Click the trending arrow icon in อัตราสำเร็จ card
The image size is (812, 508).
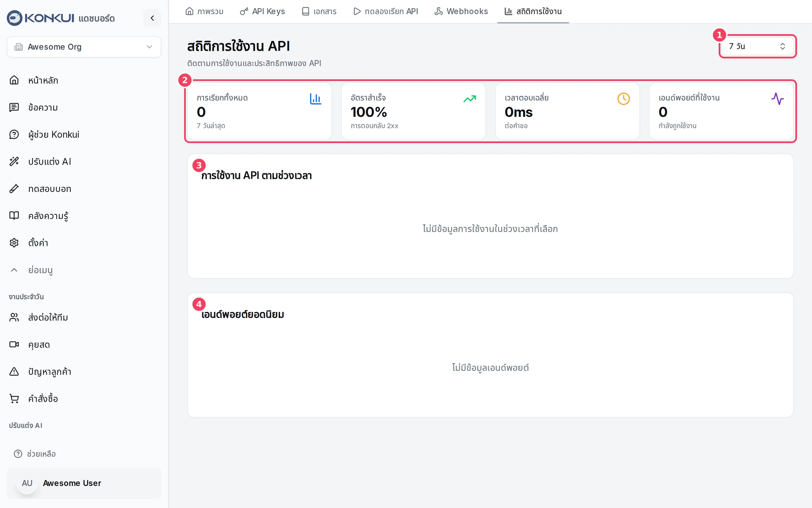(x=470, y=99)
